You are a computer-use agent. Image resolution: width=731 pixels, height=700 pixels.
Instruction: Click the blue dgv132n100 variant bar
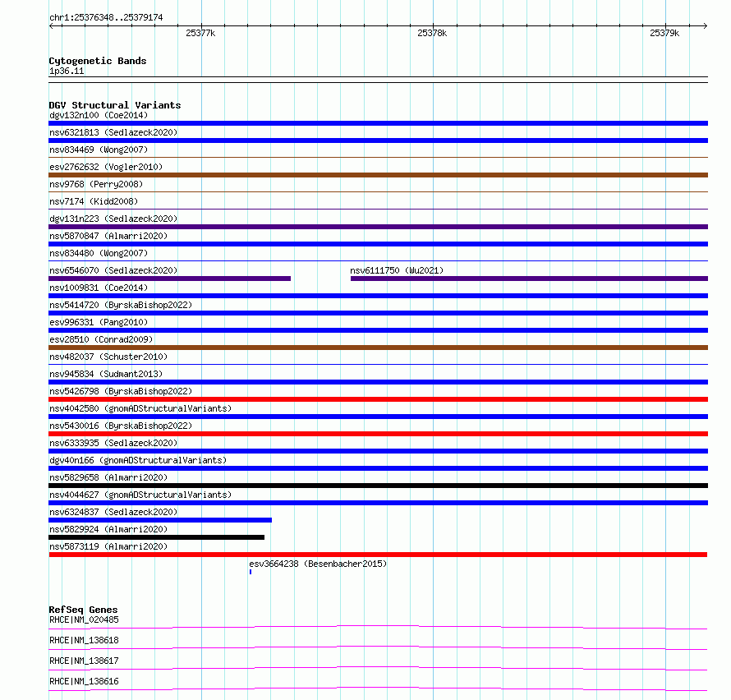click(378, 123)
